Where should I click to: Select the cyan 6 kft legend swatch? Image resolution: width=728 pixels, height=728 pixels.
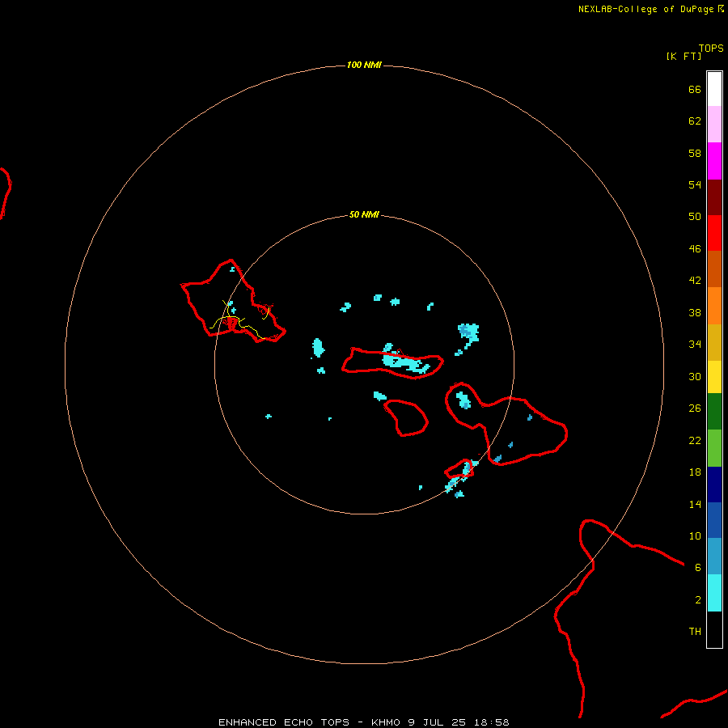pyautogui.click(x=714, y=593)
